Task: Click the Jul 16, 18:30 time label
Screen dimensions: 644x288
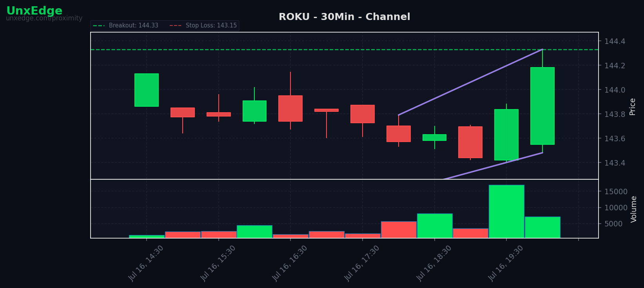Action: (x=434, y=263)
